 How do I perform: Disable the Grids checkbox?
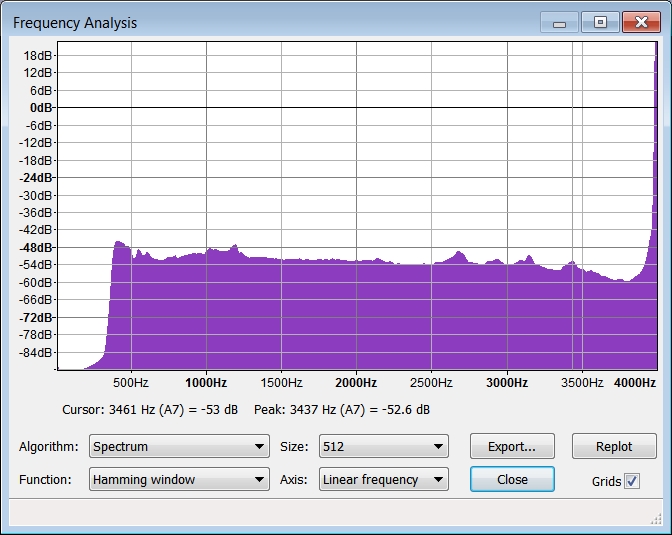[x=631, y=481]
